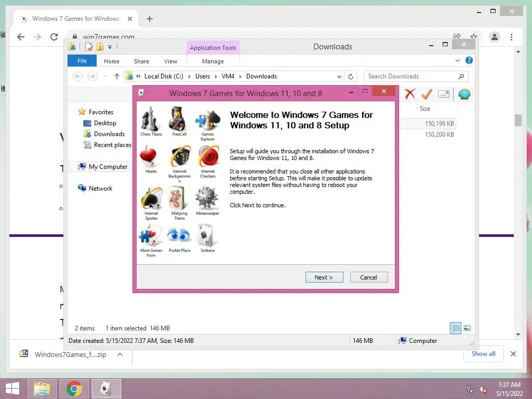
Task: Click the Minesweeper icon
Action: click(207, 198)
